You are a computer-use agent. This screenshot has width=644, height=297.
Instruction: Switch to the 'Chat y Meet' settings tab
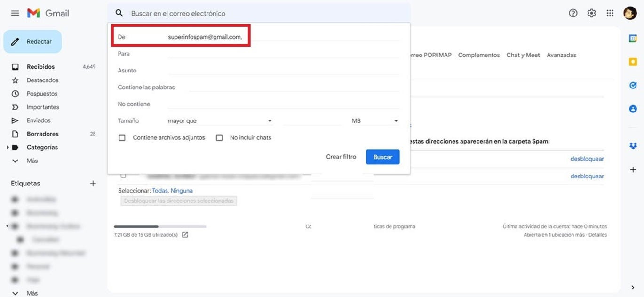coord(523,55)
